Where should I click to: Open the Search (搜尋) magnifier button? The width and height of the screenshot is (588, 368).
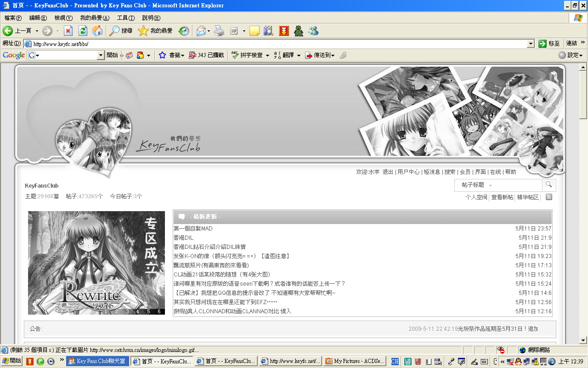(x=121, y=31)
